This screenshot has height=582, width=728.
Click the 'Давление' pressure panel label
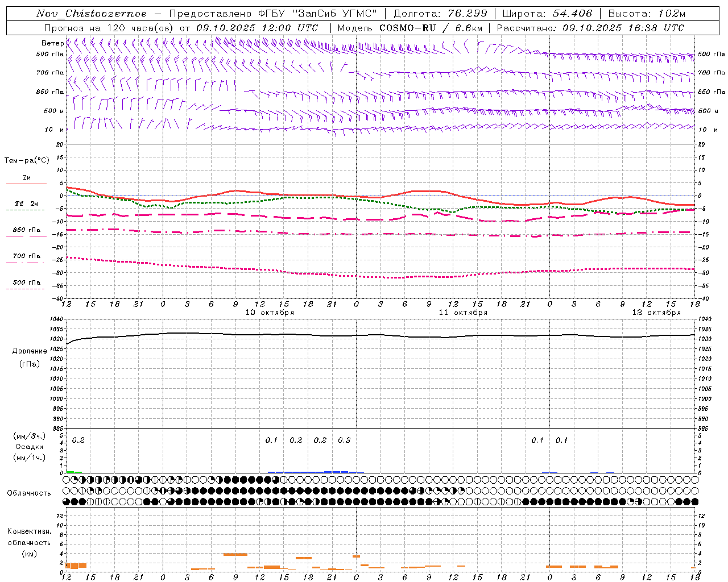(x=30, y=351)
